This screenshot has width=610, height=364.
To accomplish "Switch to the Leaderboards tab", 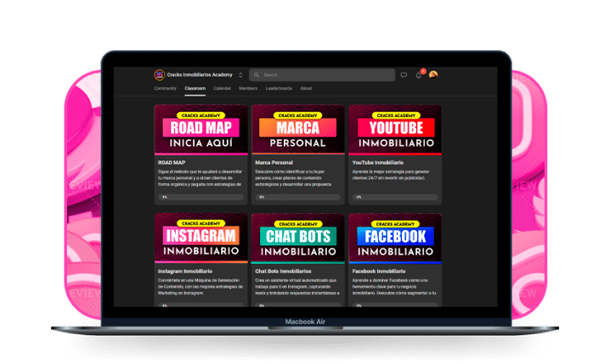I will 279,88.
